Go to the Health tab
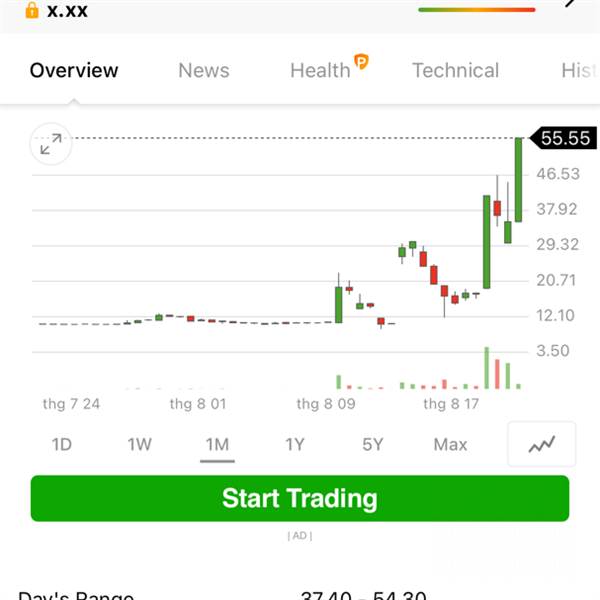 [320, 70]
